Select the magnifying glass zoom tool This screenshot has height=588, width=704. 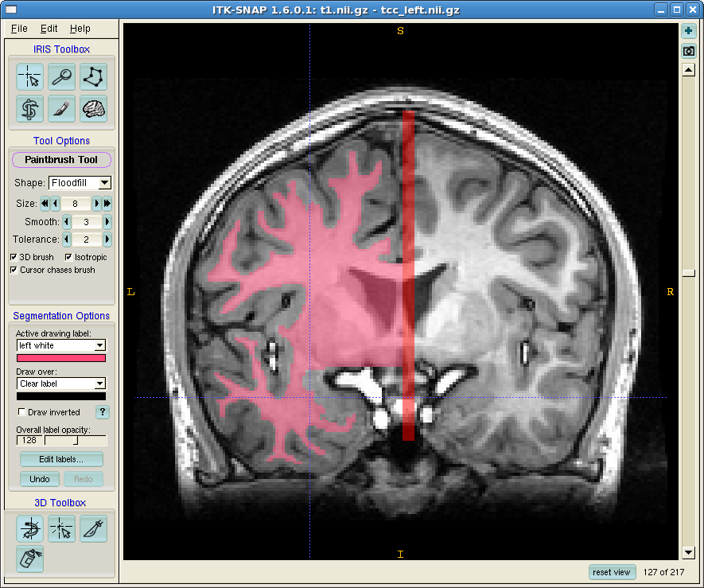61,77
